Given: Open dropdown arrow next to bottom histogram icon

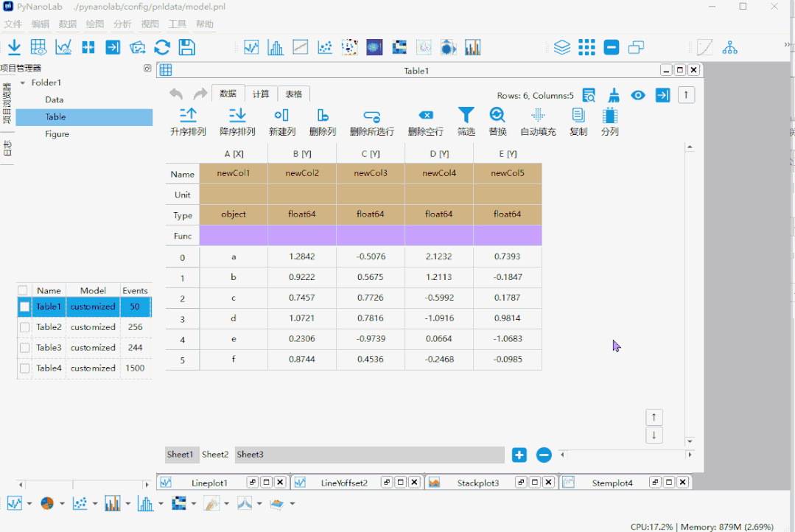Looking at the screenshot, I should tap(161, 503).
